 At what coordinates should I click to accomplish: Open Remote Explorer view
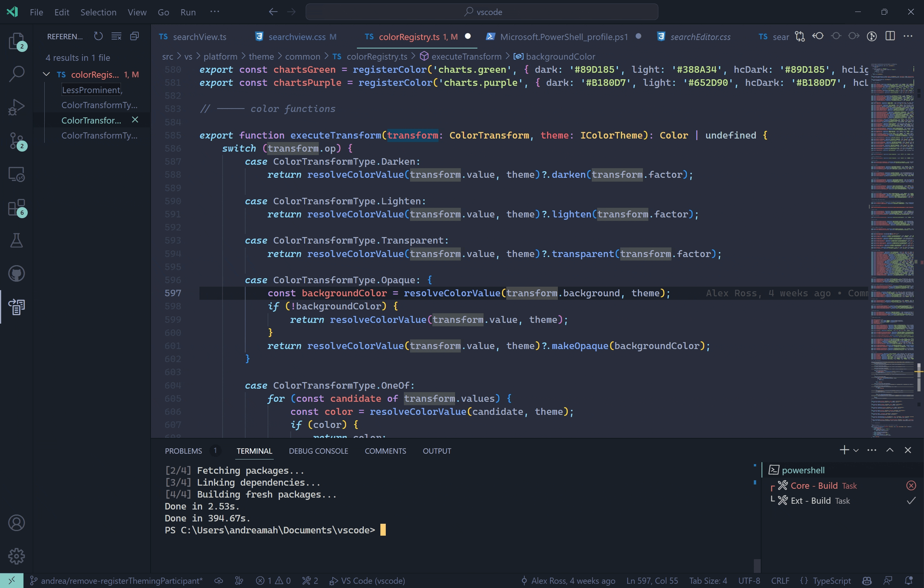pyautogui.click(x=17, y=174)
